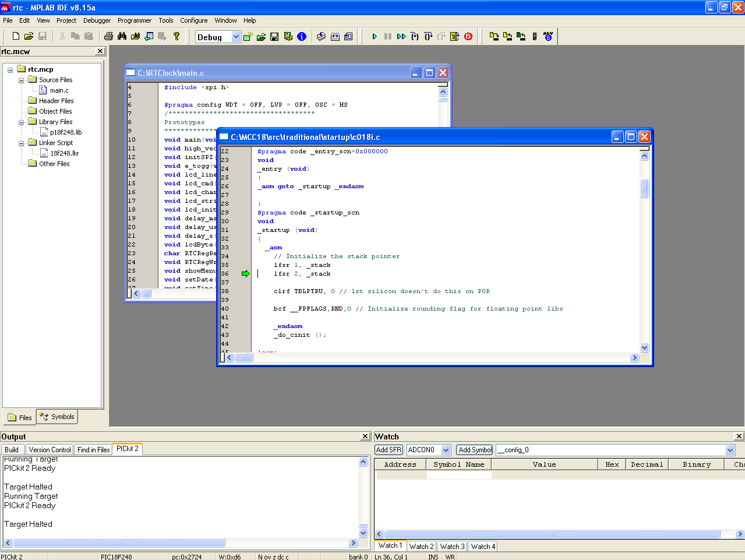
Task: Click the Open Project folder icon
Action: point(261,37)
